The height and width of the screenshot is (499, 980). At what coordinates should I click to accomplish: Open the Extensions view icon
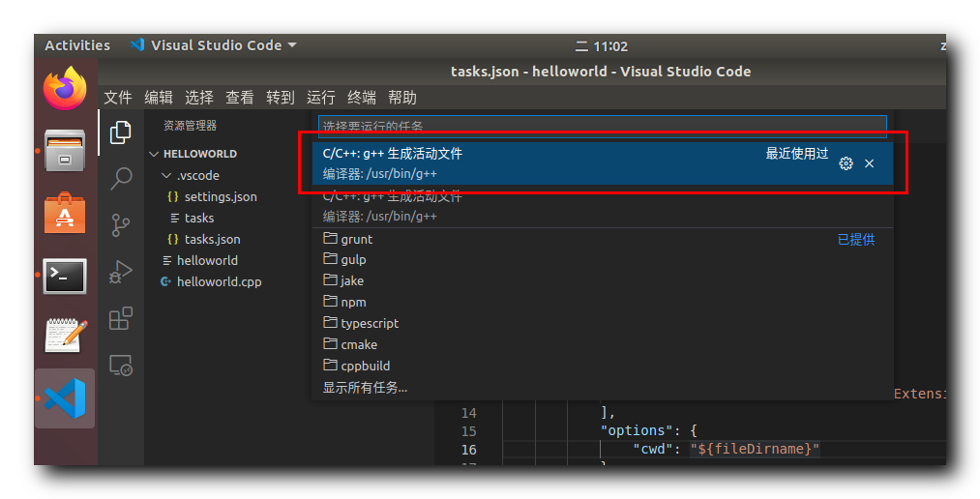pyautogui.click(x=121, y=318)
